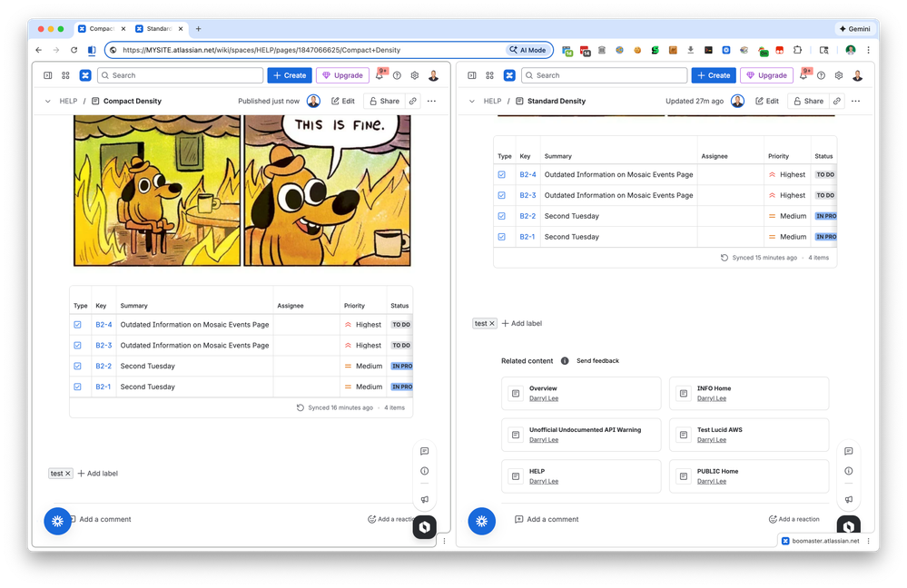
Task: Toggle B2-4 task type icon in right table
Action: (501, 174)
